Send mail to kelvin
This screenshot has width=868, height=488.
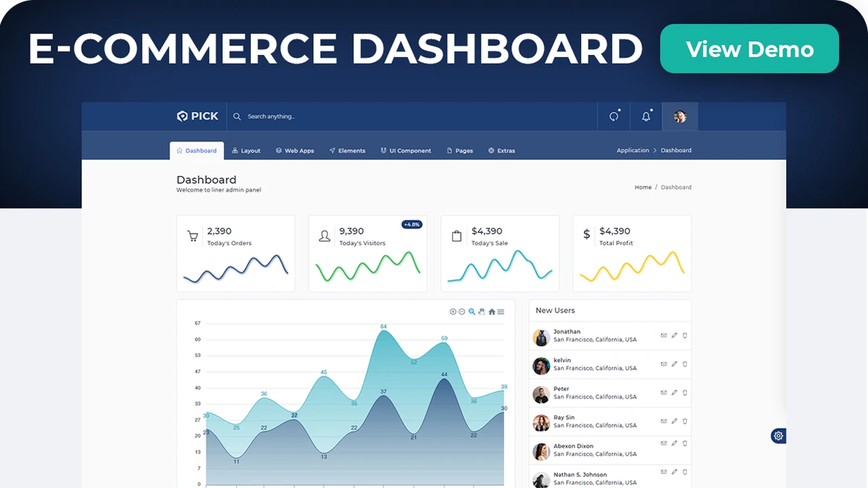(664, 364)
